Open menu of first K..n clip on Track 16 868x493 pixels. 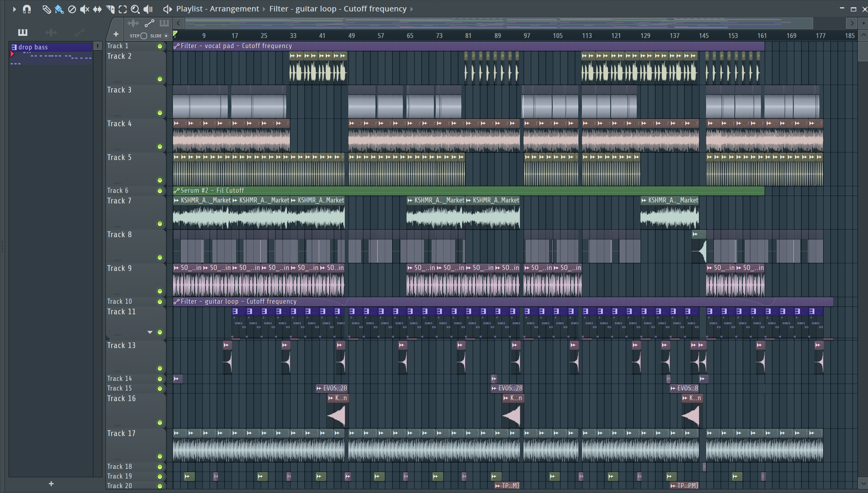[x=331, y=398]
